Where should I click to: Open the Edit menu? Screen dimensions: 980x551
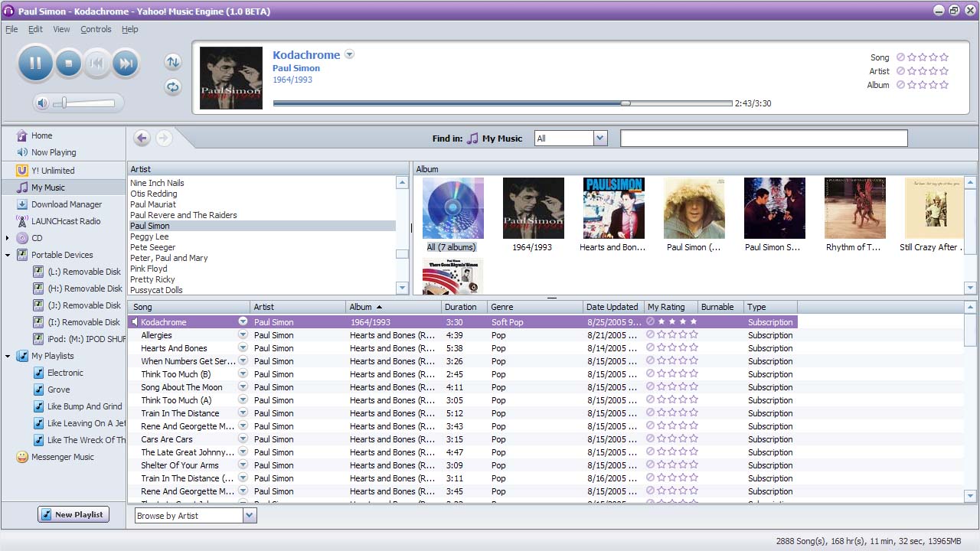36,29
